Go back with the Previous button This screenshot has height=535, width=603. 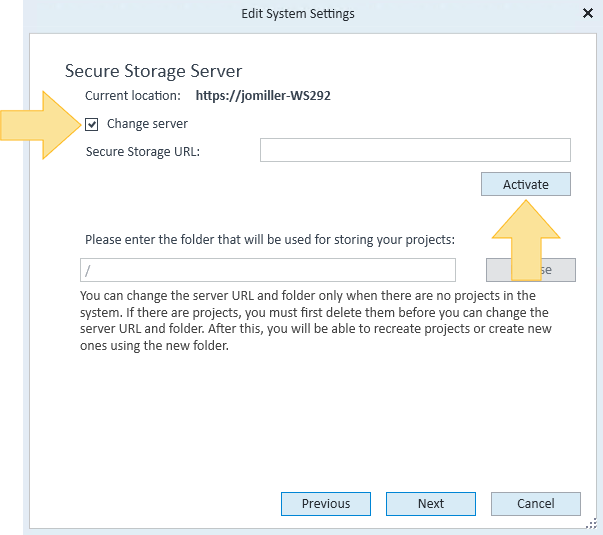(326, 504)
